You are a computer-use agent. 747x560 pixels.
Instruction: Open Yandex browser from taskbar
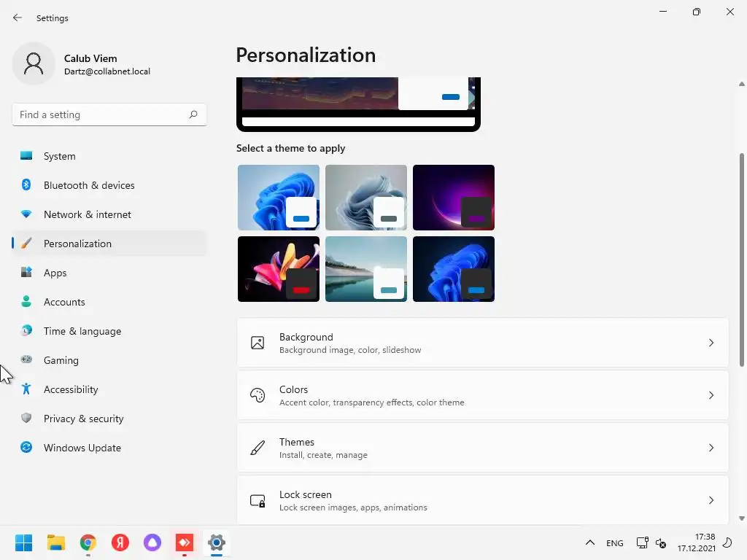(120, 542)
